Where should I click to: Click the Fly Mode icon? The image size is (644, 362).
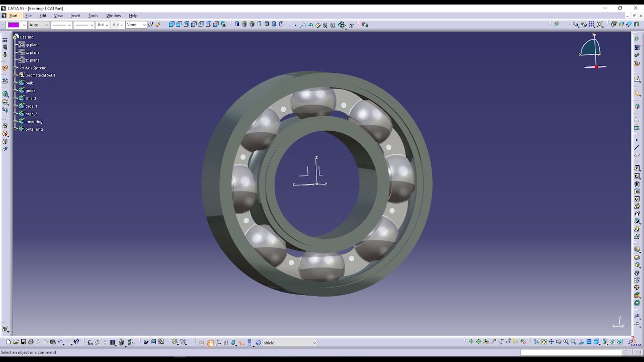click(x=536, y=342)
